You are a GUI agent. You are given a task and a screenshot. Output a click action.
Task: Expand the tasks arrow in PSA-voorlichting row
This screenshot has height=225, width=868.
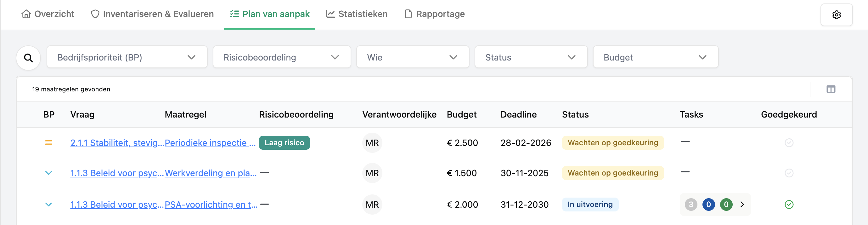[x=742, y=205]
